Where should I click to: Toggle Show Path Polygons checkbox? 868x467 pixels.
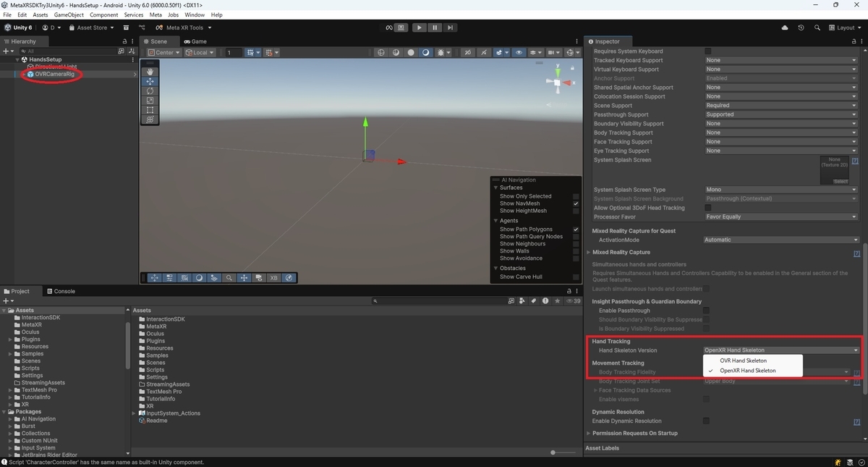click(576, 229)
